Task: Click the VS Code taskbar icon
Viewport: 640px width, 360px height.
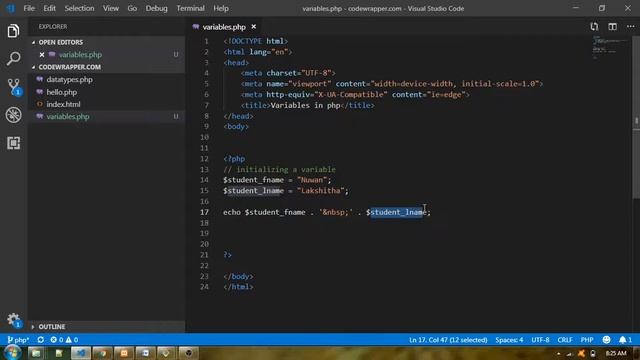Action: pos(80,353)
